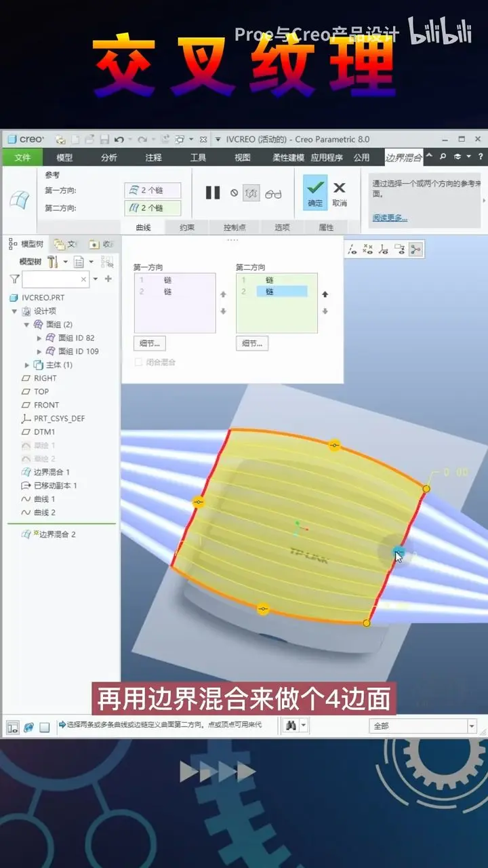Click the glasses preview icon
This screenshot has height=868, width=488.
[273, 194]
